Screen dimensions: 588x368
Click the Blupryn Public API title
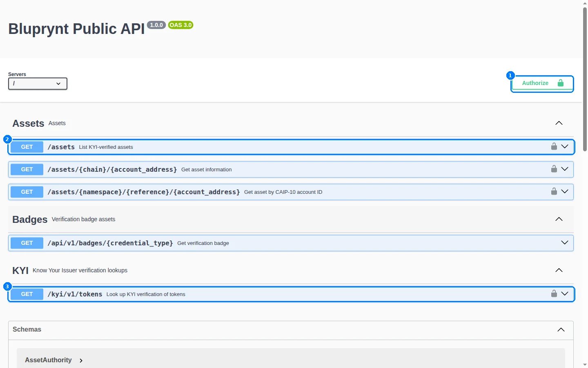[76, 29]
